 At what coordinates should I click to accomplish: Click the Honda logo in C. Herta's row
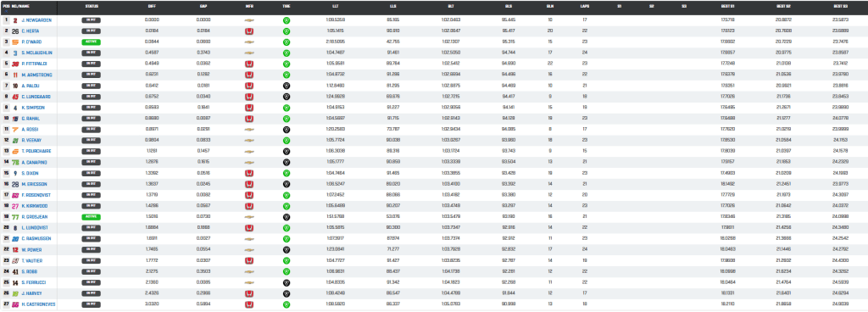coord(250,31)
